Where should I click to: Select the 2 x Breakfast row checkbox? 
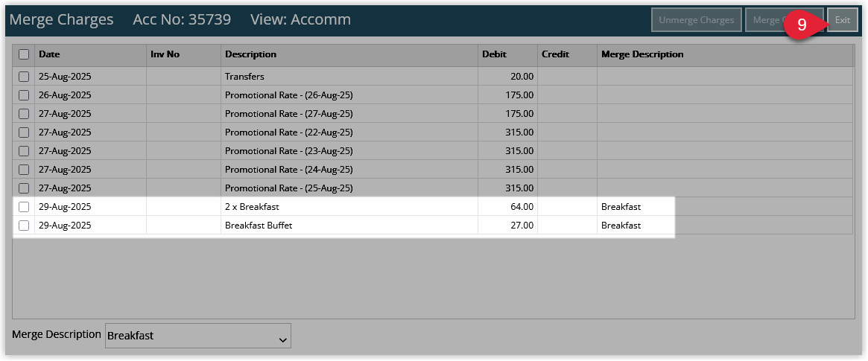coord(24,207)
